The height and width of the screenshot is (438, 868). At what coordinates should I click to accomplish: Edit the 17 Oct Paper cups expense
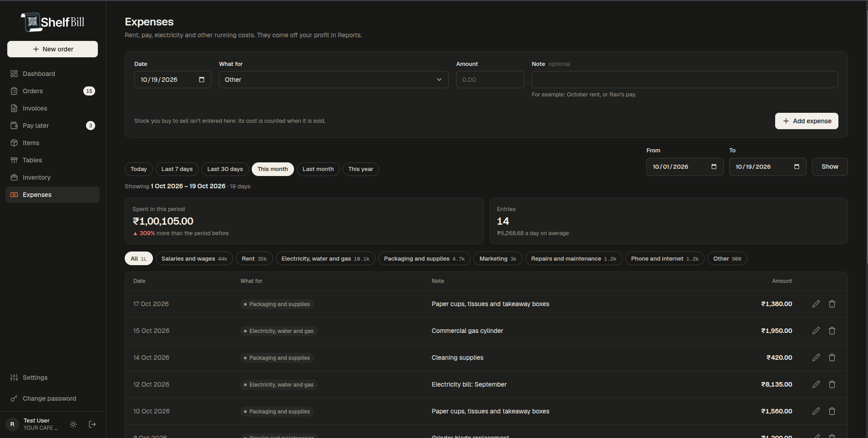(816, 304)
